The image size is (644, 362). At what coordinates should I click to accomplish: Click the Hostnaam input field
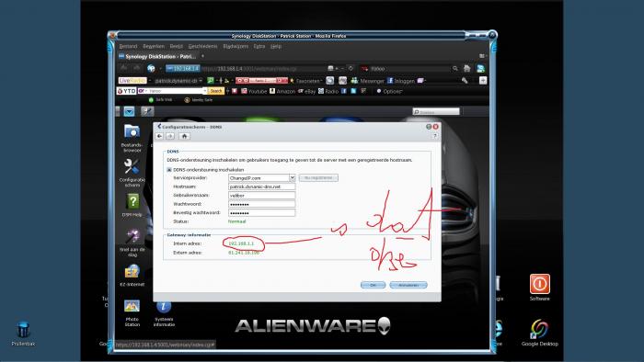coord(261,187)
